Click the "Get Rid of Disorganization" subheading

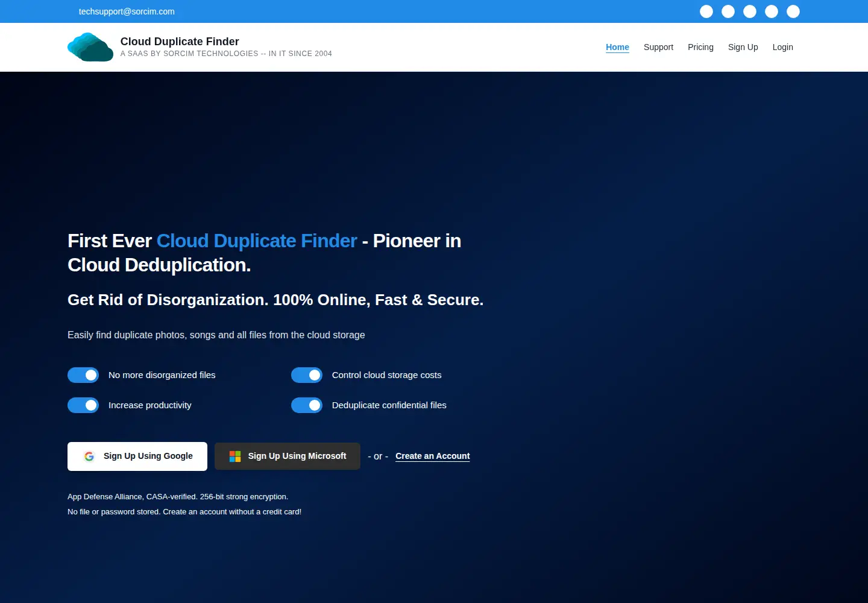tap(275, 300)
